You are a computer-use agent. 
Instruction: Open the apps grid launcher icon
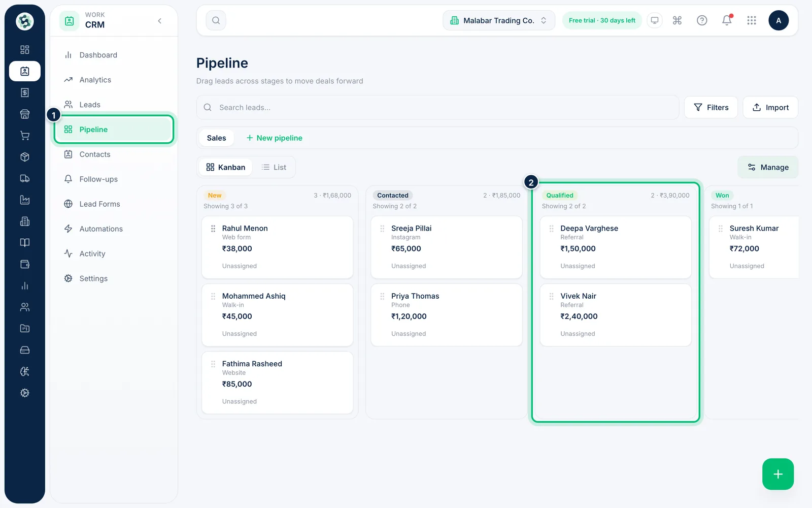[752, 20]
